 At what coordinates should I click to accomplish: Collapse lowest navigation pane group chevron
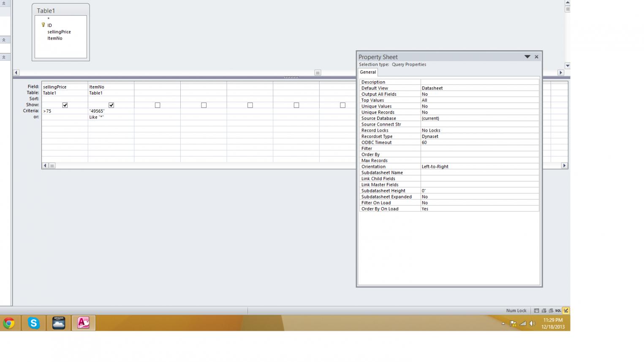pos(4,57)
